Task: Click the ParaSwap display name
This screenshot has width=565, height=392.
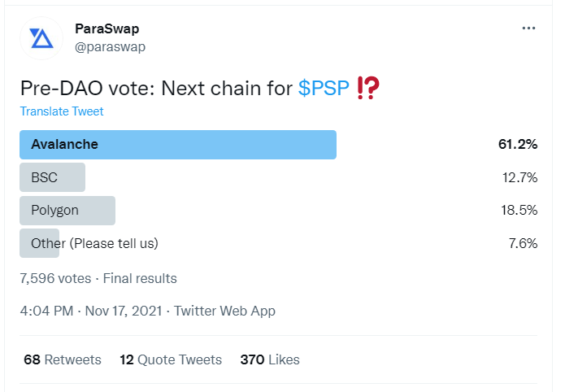Action: (107, 28)
